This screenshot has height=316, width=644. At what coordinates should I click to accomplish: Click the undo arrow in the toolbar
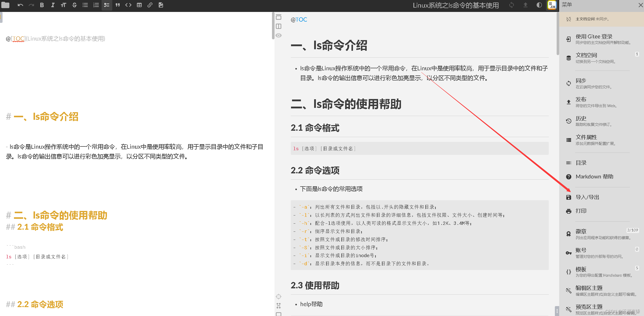(x=20, y=5)
